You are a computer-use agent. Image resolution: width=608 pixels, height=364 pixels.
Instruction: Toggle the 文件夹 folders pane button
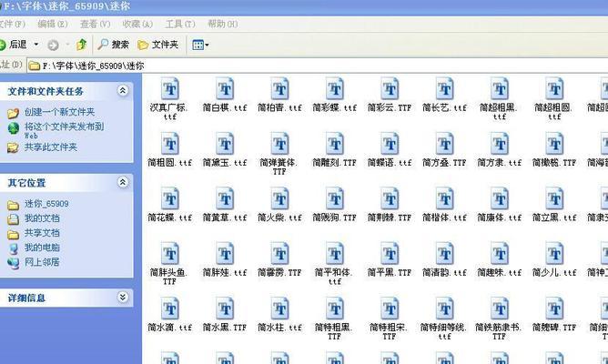point(158,45)
